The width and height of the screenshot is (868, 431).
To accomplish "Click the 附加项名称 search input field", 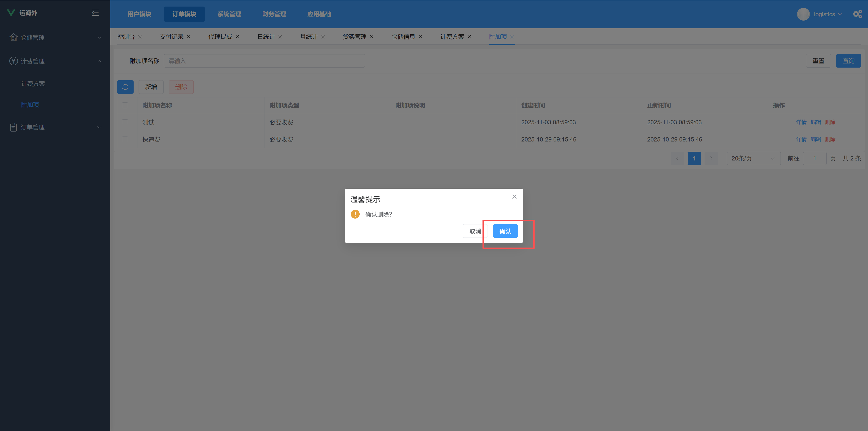I will pyautogui.click(x=264, y=61).
